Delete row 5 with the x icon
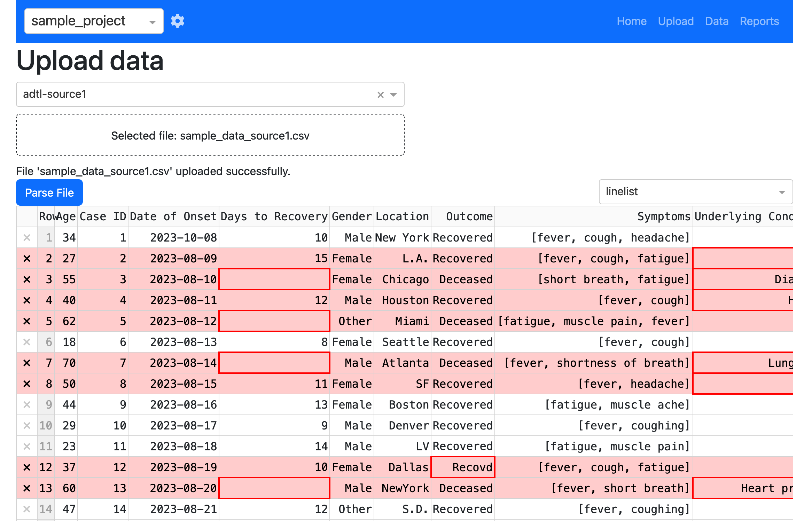Screen dimensions: 812x521 (x=27, y=321)
